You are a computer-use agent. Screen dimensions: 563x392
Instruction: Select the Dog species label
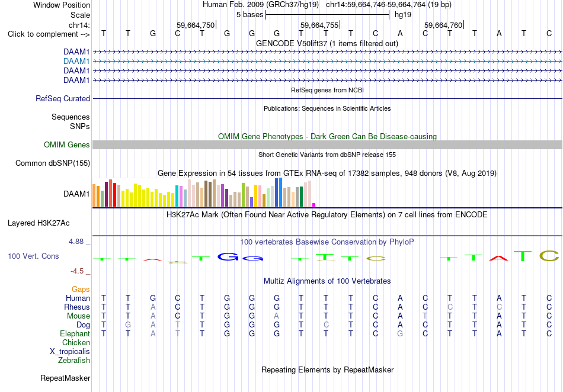(83, 325)
